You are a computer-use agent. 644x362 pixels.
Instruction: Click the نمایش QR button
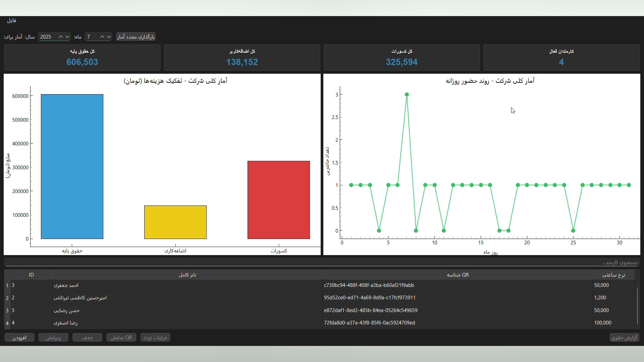coord(121,338)
